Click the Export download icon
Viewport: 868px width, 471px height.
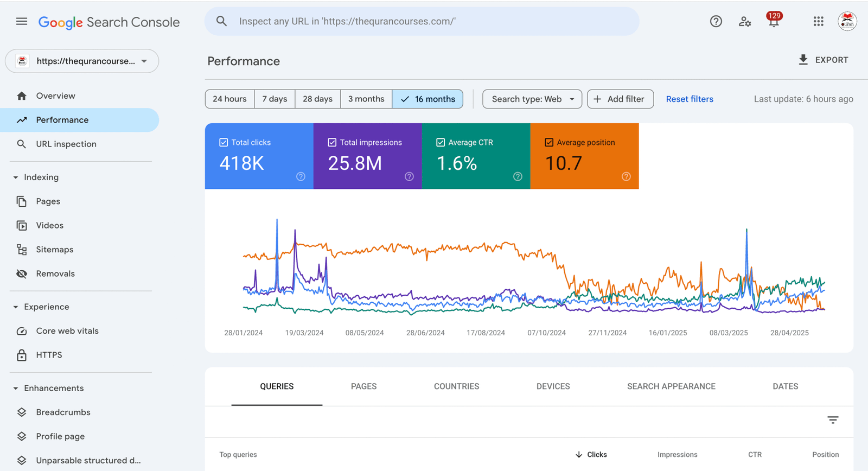tap(803, 60)
